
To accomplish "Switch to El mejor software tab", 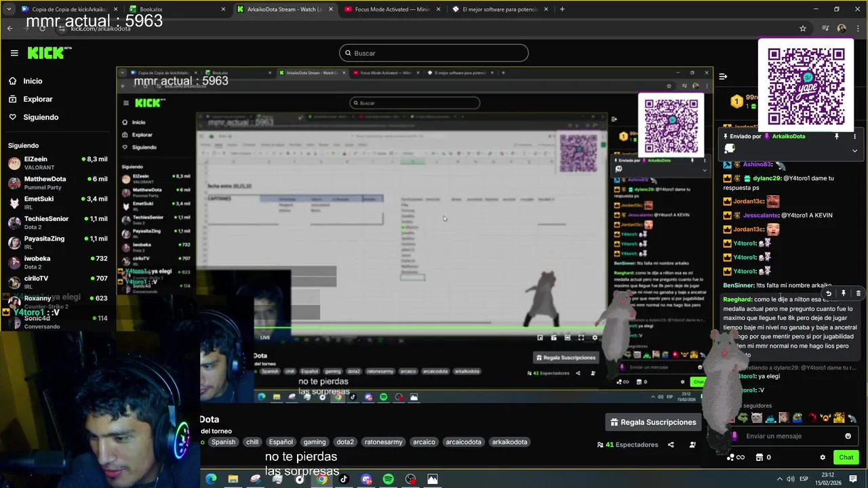I will [x=500, y=9].
